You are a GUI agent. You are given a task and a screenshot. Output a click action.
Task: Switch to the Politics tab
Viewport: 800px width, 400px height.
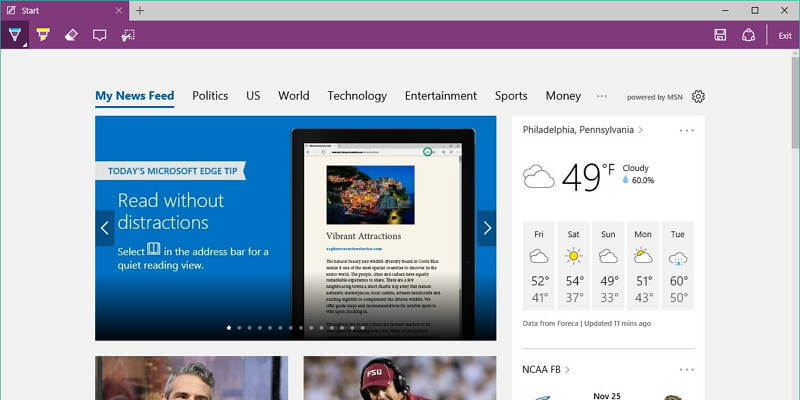pyautogui.click(x=210, y=96)
